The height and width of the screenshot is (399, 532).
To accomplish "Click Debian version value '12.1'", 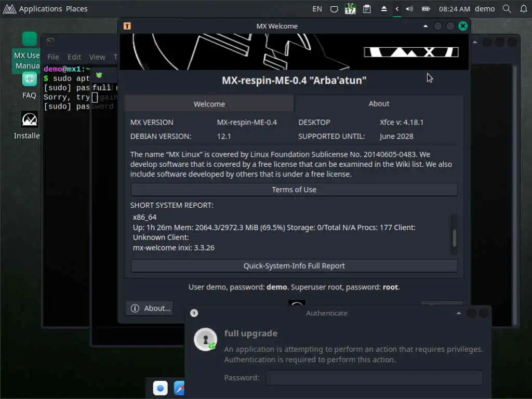I will tap(223, 136).
